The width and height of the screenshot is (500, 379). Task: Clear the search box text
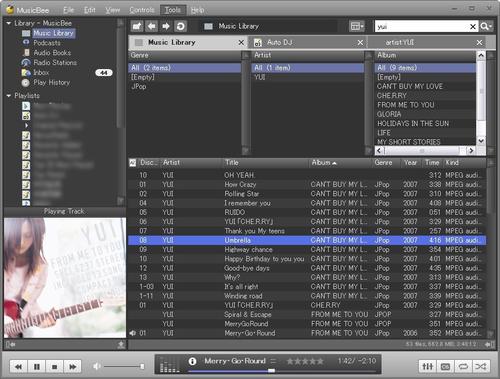coord(473,27)
